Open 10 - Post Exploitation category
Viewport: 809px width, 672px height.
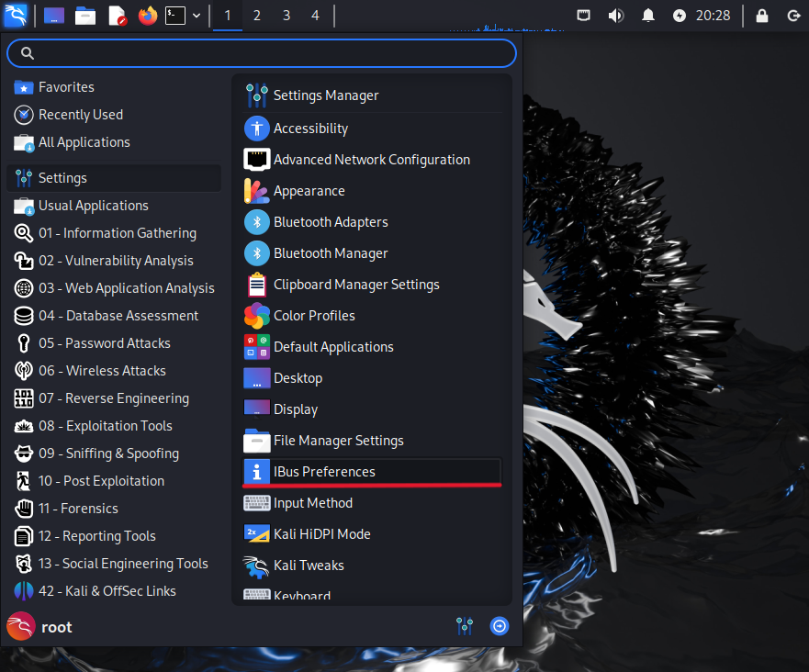click(114, 481)
